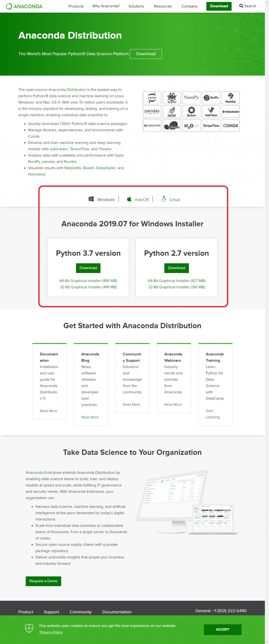This screenshot has width=269, height=644.
Task: Open the 64-Bit Graphical Installer (427 MB) link
Action: point(177,281)
